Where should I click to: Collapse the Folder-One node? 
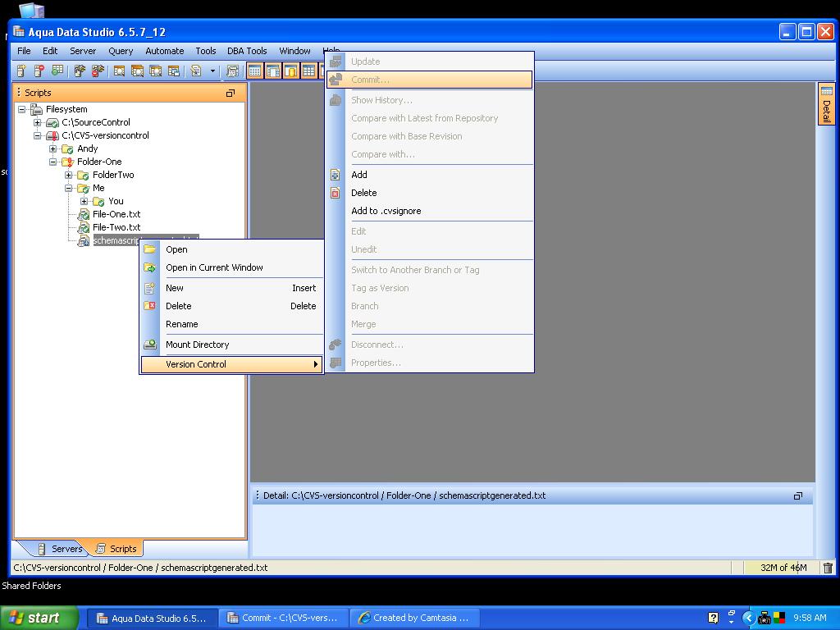pos(52,162)
